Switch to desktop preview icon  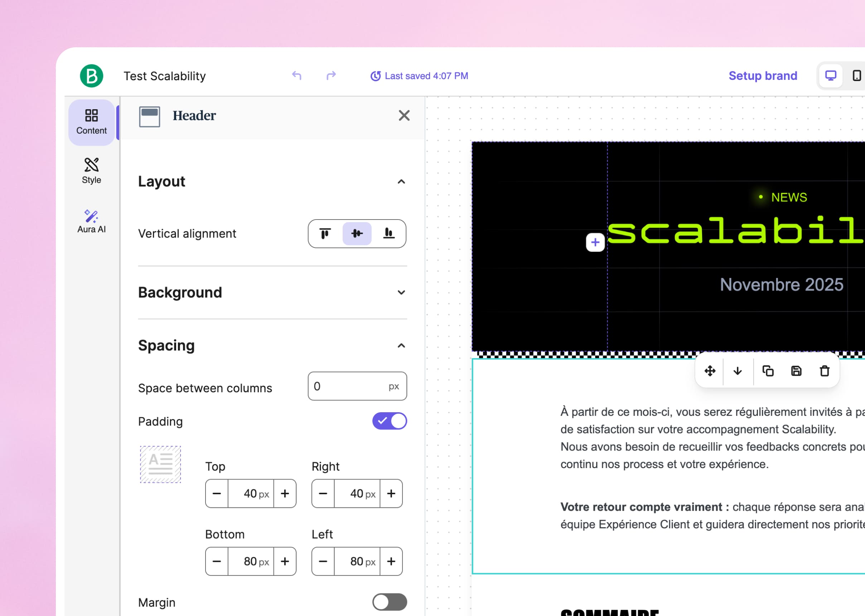click(831, 76)
